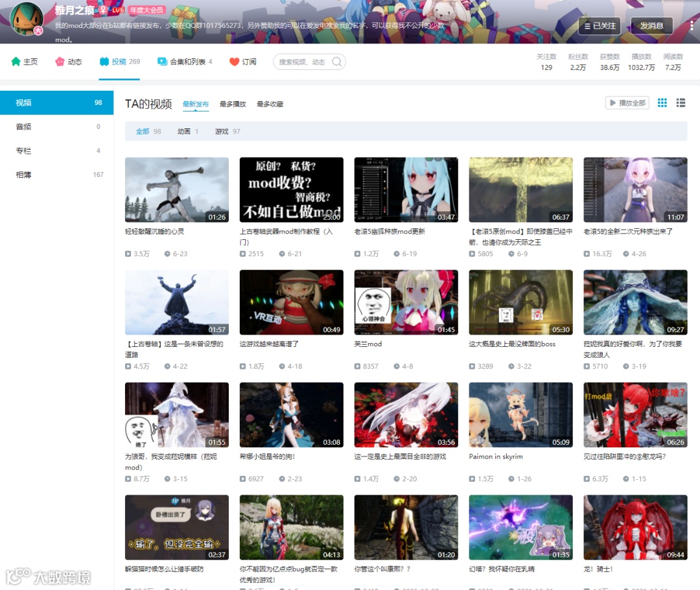Screen dimensions: 700x590
Task: Select 专栏 in sidebar
Action: pyautogui.click(x=56, y=151)
